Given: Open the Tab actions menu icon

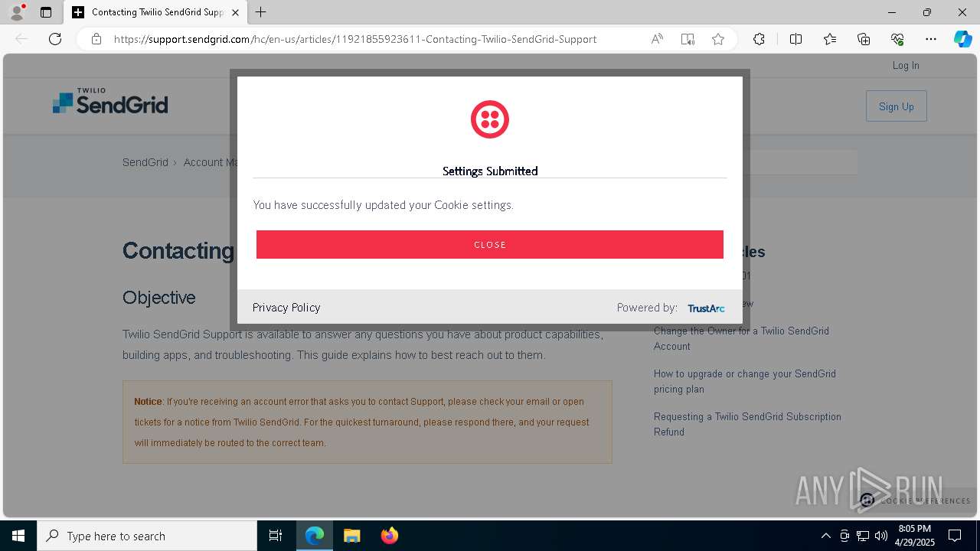Looking at the screenshot, I should [x=46, y=12].
